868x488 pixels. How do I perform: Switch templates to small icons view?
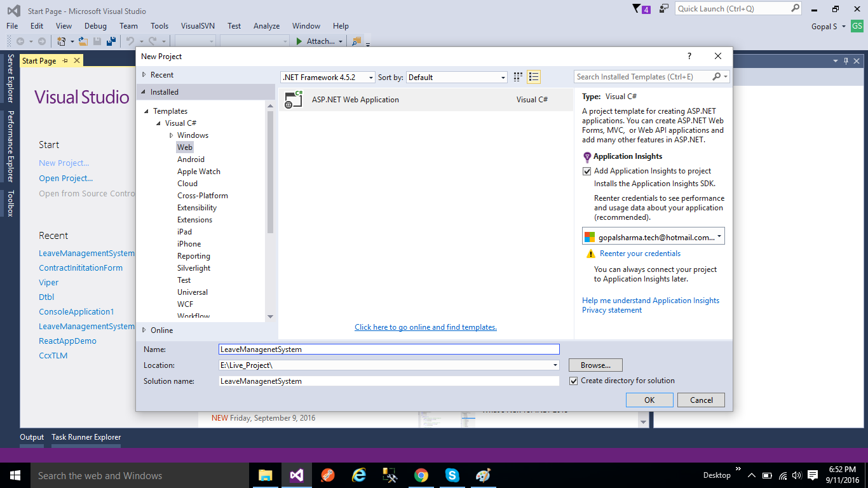[518, 77]
